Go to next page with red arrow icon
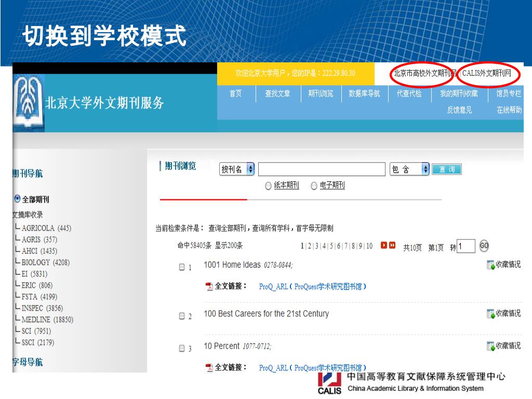 pyautogui.click(x=384, y=245)
